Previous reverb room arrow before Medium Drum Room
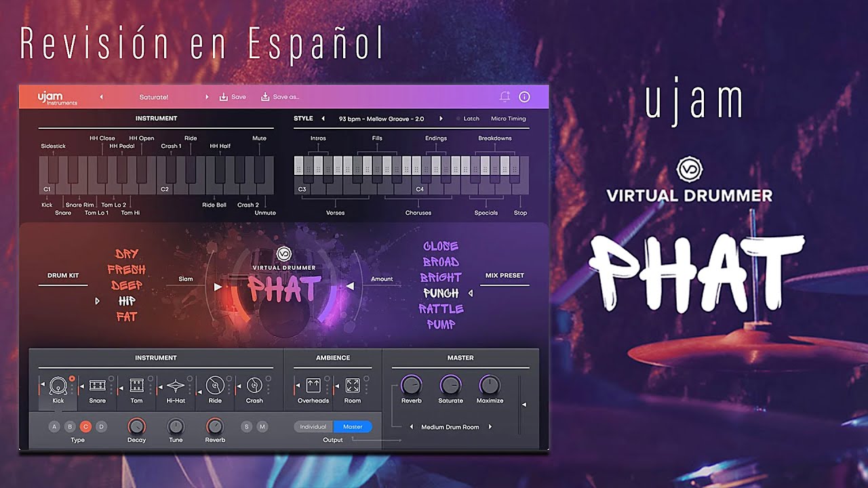The image size is (868, 488). tap(411, 428)
